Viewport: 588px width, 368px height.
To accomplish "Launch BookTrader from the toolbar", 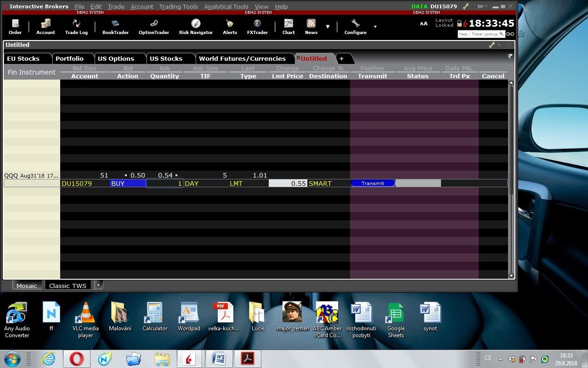I will pyautogui.click(x=115, y=27).
